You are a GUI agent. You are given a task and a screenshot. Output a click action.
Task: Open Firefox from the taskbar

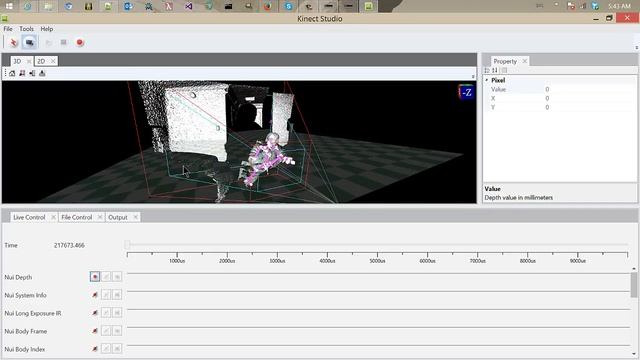click(268, 6)
